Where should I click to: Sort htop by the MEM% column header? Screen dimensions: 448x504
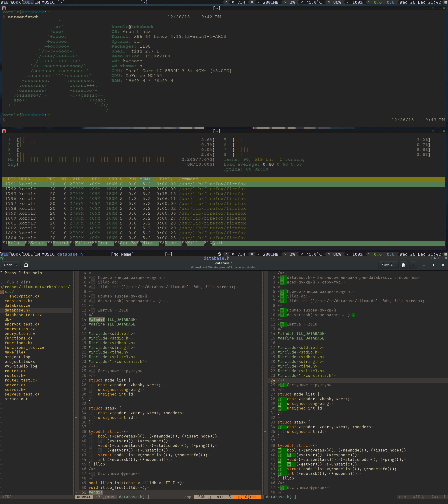(145, 179)
